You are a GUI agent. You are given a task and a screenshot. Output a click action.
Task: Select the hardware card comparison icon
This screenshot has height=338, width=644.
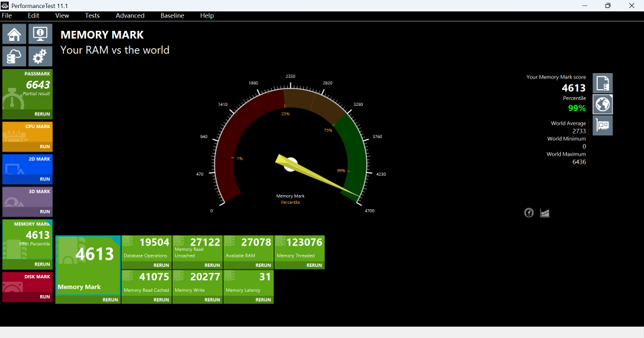[x=602, y=125]
